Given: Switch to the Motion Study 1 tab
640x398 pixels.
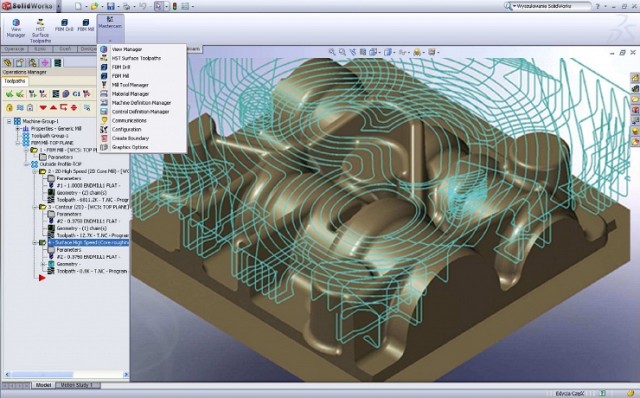Looking at the screenshot, I should [x=78, y=385].
